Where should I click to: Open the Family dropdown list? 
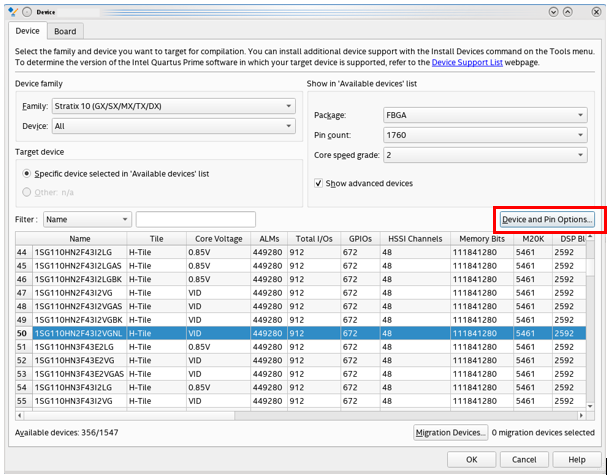(171, 106)
